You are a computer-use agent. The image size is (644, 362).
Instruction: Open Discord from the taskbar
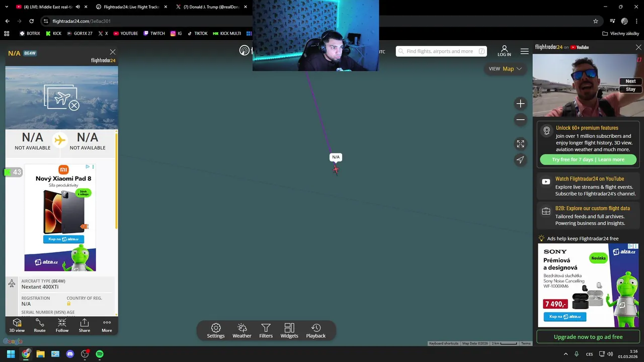70,354
